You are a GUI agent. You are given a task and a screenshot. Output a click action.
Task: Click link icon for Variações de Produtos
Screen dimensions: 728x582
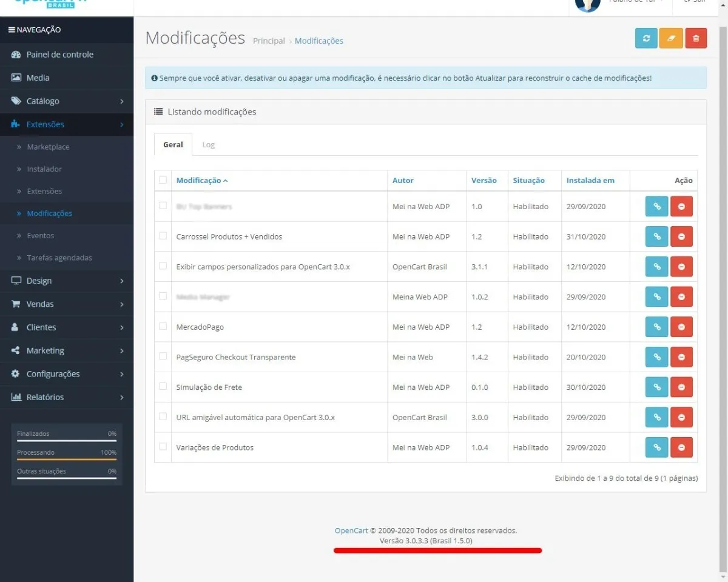(656, 447)
